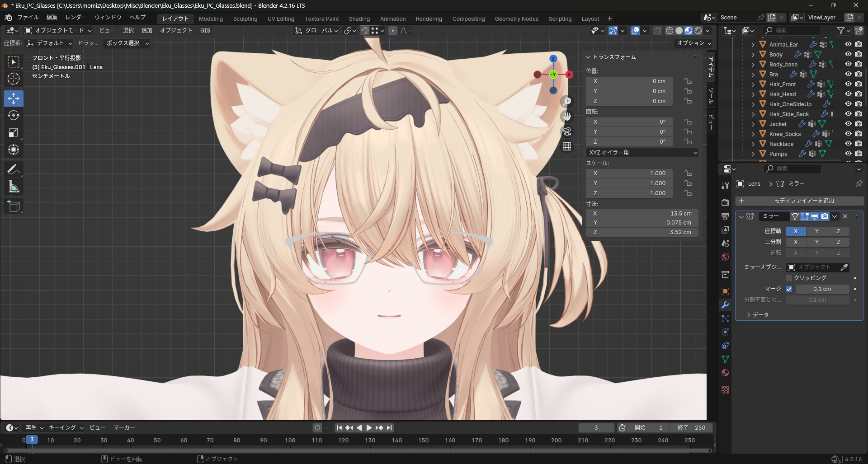Hide the Hair_Front object in outliner
868x464 pixels.
click(x=848, y=84)
